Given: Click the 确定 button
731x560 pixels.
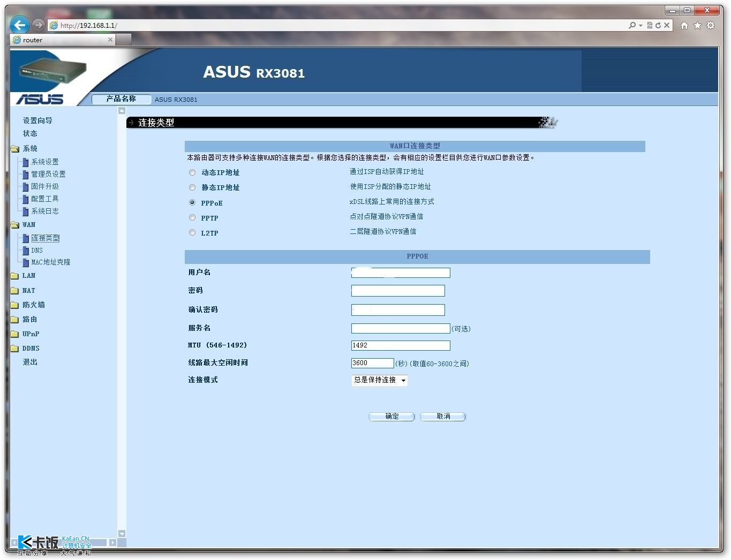Looking at the screenshot, I should click(391, 417).
